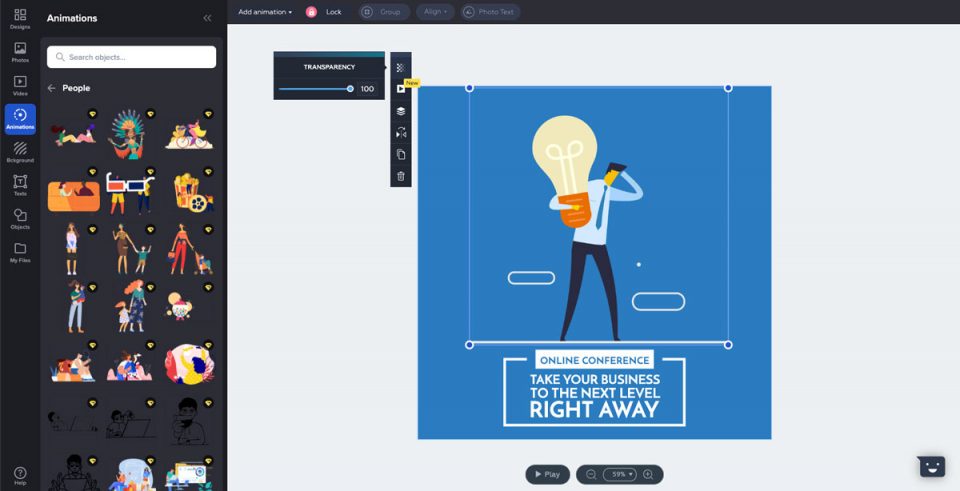The image size is (960, 491).
Task: Click the TAKE YOUR BUSINESS text line
Action: 594,380
